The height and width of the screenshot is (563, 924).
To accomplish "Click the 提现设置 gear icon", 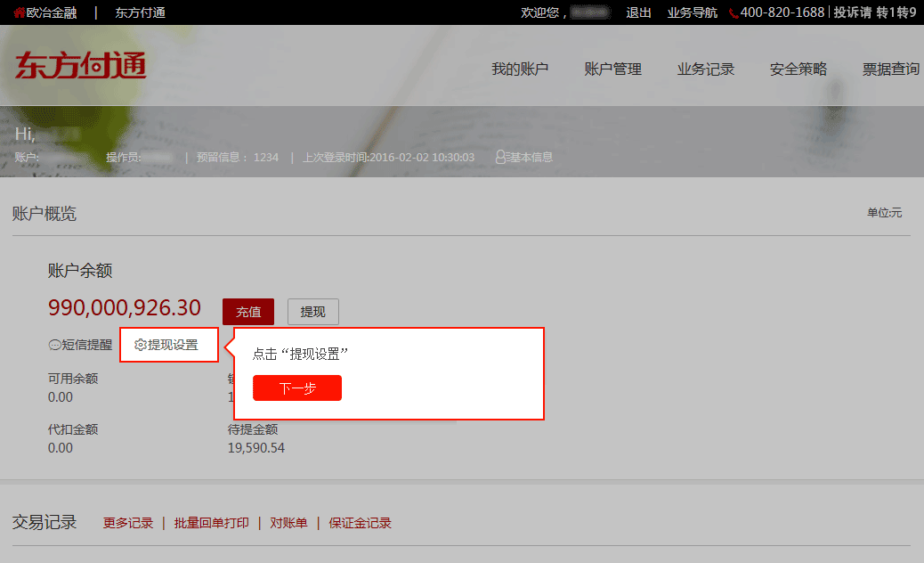I will click(141, 345).
